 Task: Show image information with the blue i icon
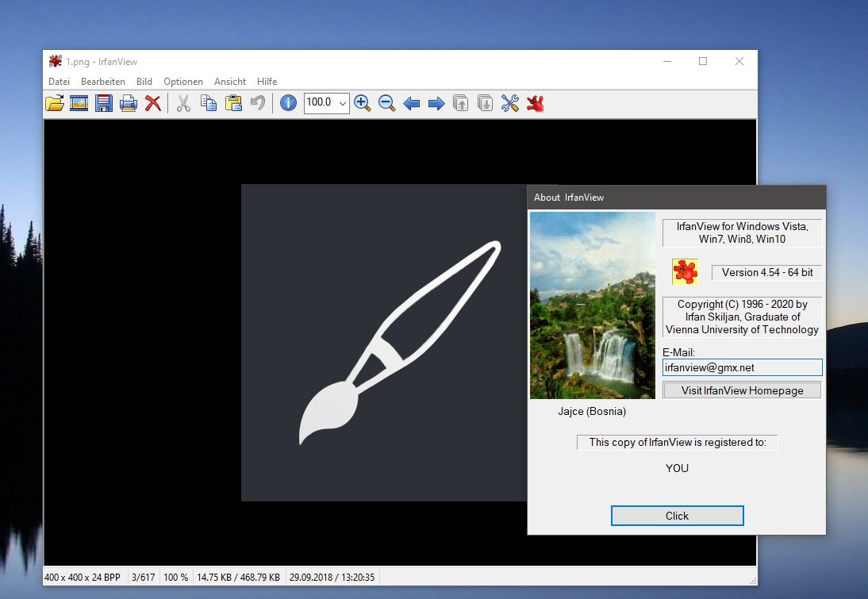coord(289,103)
